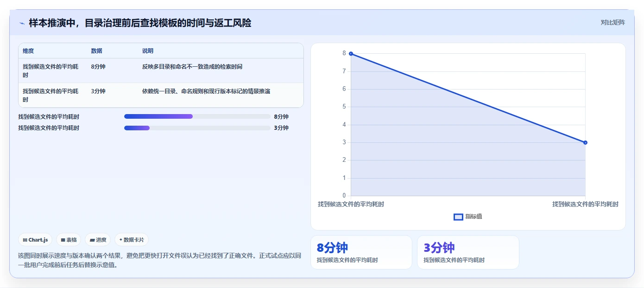644x288 pixels.
Task: Click y-axis label 8 on the chart
Action: click(344, 53)
